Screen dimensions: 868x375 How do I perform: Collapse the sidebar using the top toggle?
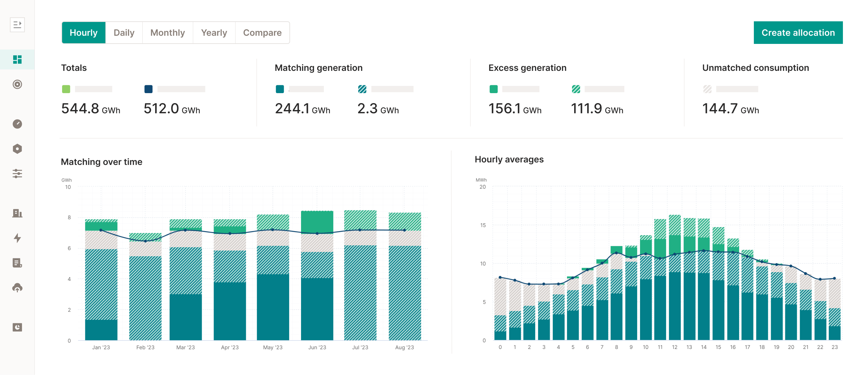tap(17, 24)
